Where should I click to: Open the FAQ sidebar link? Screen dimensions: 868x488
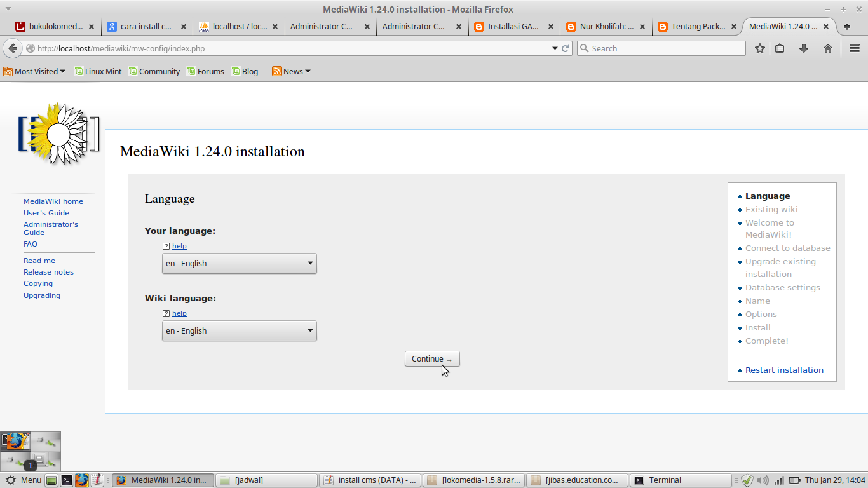point(31,244)
